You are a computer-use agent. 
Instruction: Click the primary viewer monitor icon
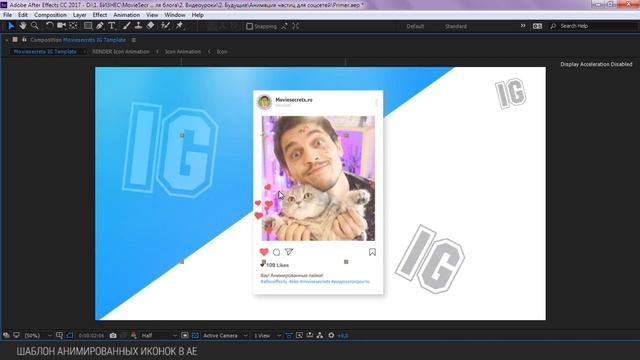point(16,336)
